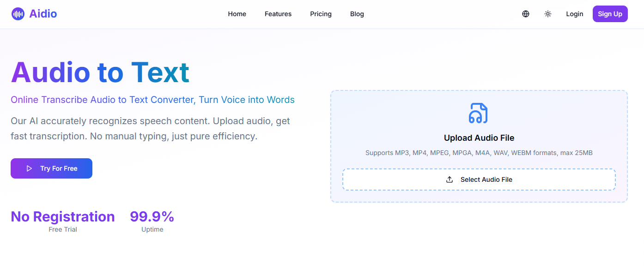Navigate to the Home menu item
644x269 pixels.
pos(237,14)
